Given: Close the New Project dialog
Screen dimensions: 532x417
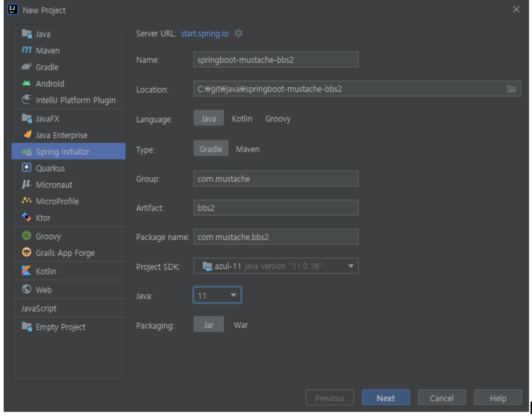Looking at the screenshot, I should (516, 10).
